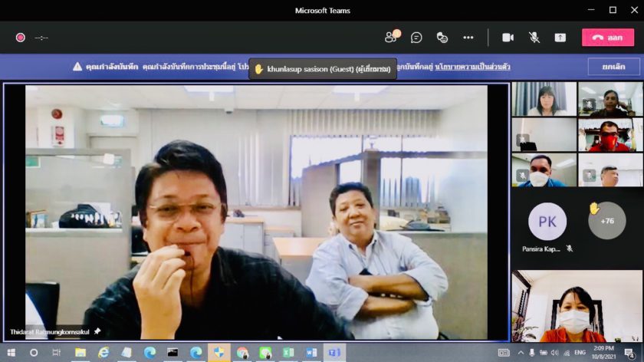Open the meeting chat icon

tap(416, 37)
